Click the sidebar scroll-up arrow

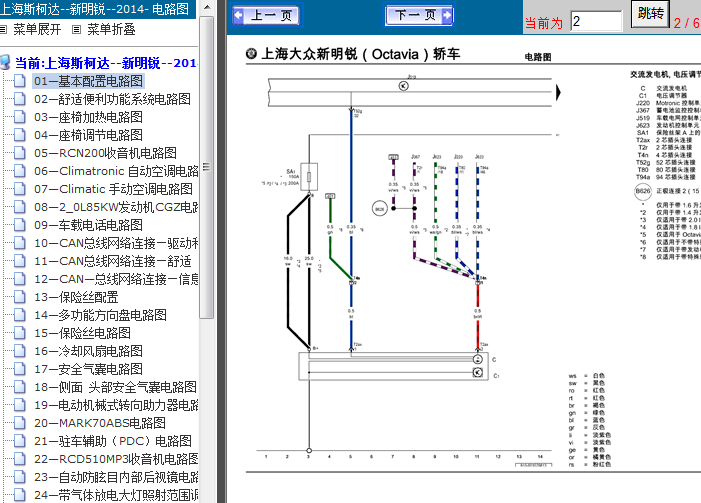[x=207, y=7]
